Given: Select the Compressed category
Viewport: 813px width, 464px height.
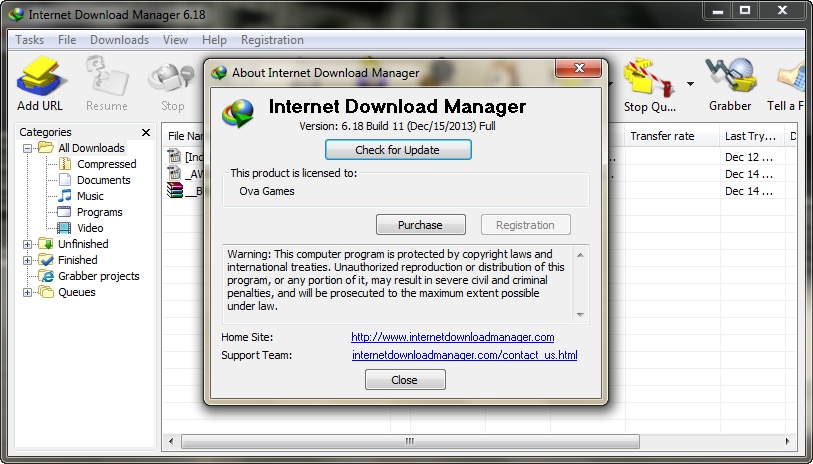Looking at the screenshot, I should [x=106, y=164].
